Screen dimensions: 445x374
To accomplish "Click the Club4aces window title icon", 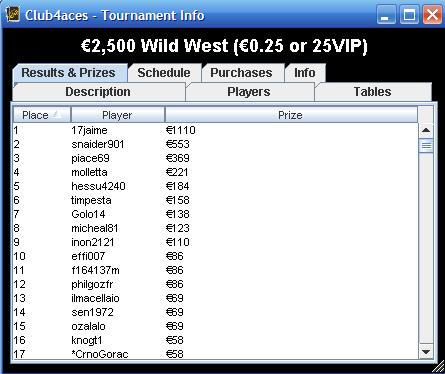I will click(x=13, y=14).
